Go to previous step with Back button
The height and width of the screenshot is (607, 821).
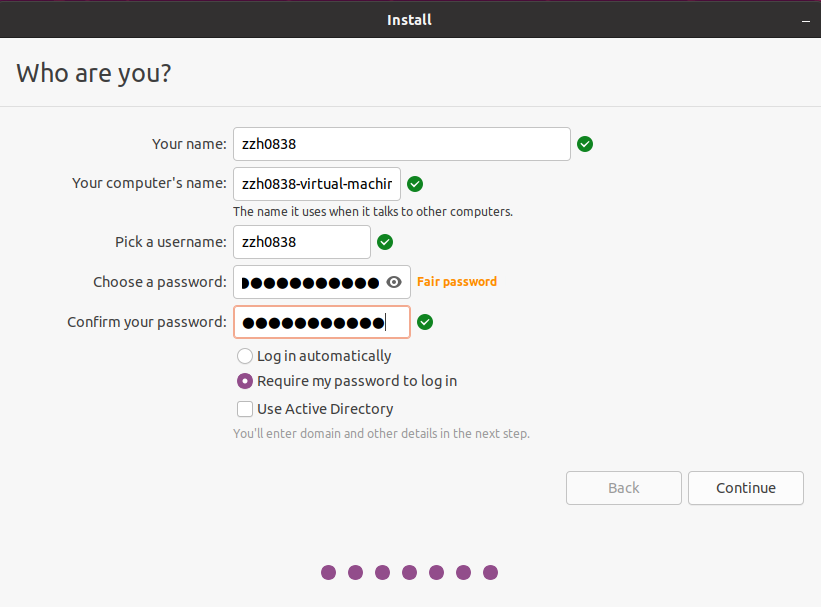coord(624,488)
